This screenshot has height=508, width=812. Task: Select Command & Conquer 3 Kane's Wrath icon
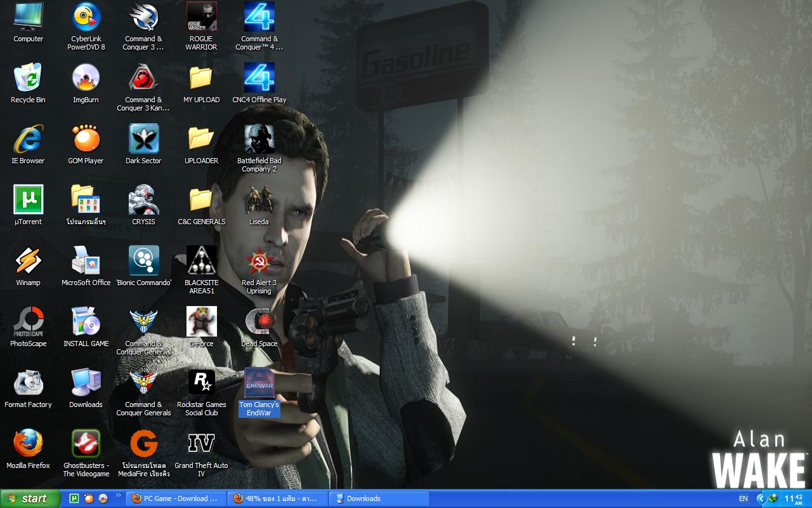[143, 87]
